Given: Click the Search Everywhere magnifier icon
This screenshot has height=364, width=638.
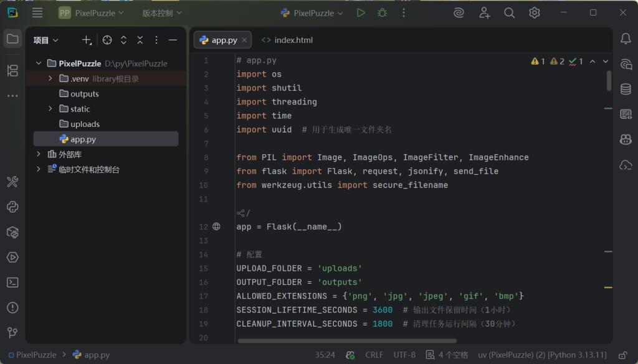Looking at the screenshot, I should 509,12.
